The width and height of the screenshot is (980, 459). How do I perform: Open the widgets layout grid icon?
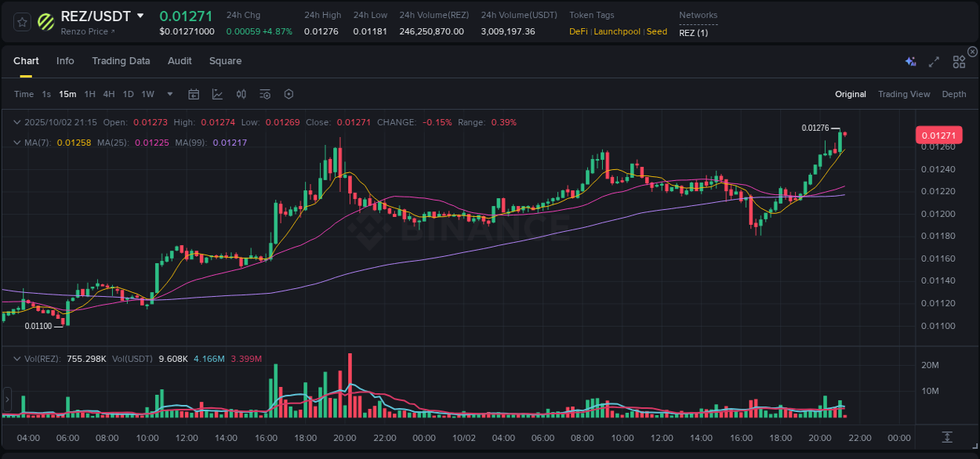point(959,61)
